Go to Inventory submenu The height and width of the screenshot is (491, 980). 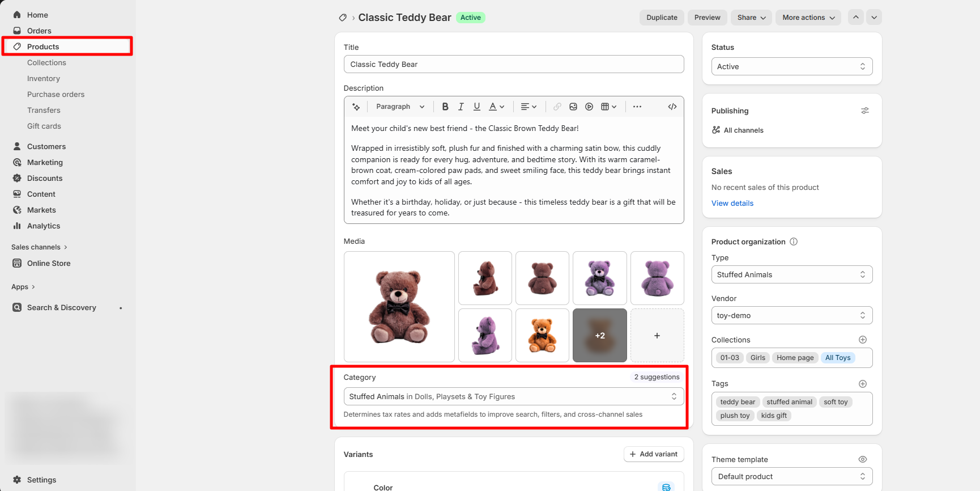pos(44,78)
